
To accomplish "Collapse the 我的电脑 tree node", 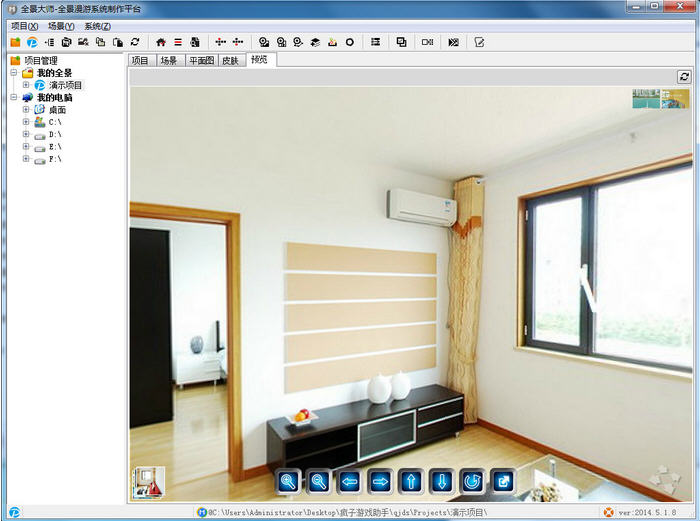I will pyautogui.click(x=14, y=98).
